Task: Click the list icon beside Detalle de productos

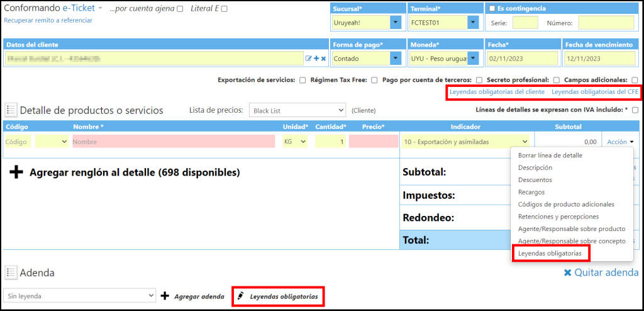Action: 11,110
